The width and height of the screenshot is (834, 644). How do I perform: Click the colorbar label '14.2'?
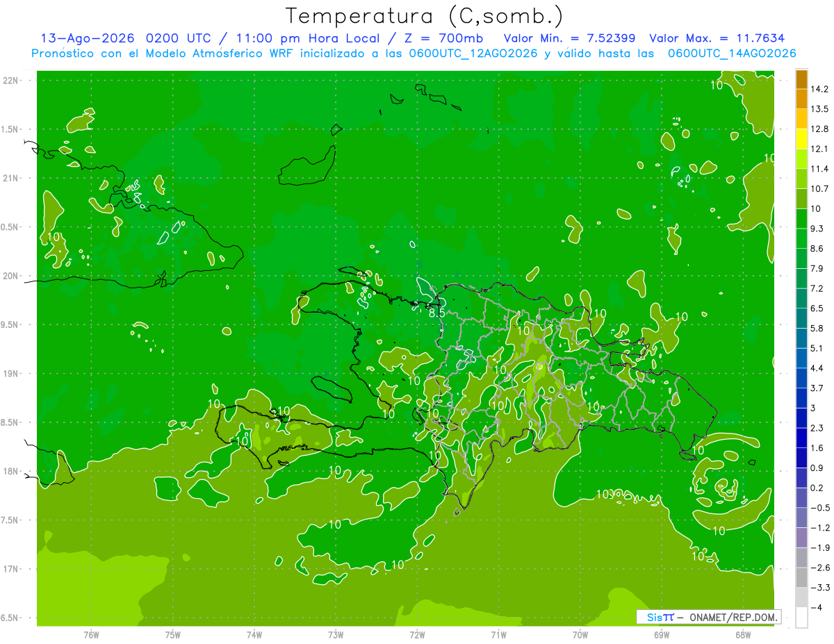click(x=819, y=89)
